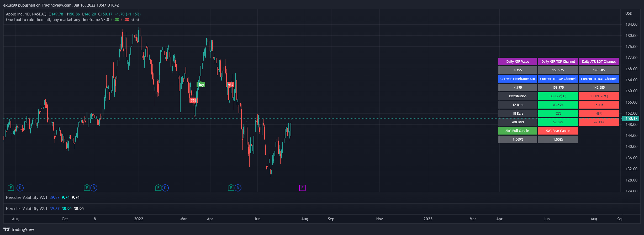The image size is (644, 235).
Task: Click the Daily ATR Value header cell
Action: tap(518, 62)
